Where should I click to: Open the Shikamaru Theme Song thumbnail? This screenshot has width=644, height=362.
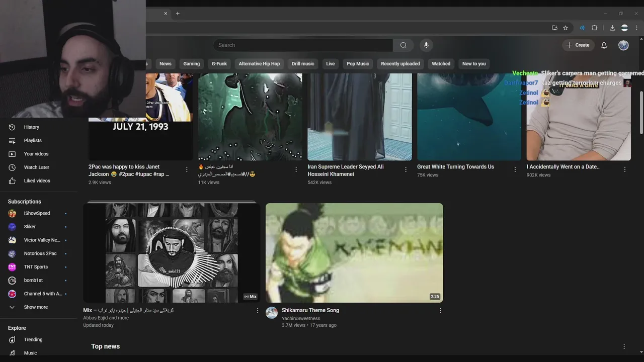point(354,253)
